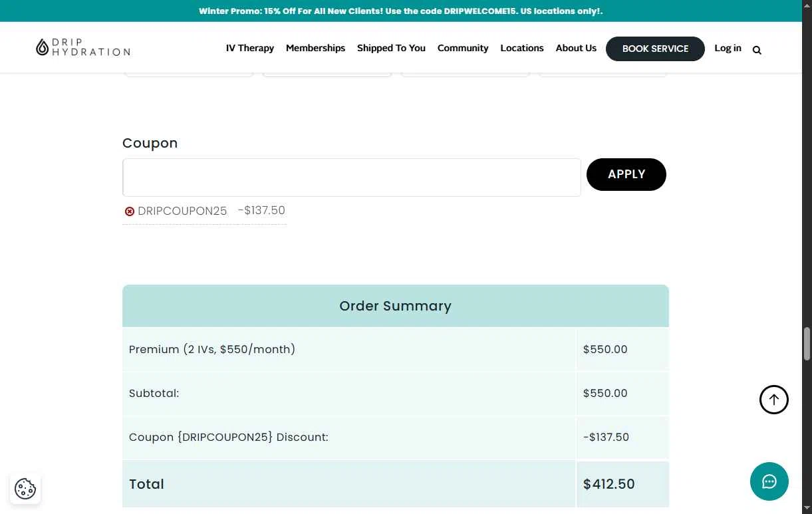
Task: Open the chat bubble widget
Action: [x=769, y=481]
